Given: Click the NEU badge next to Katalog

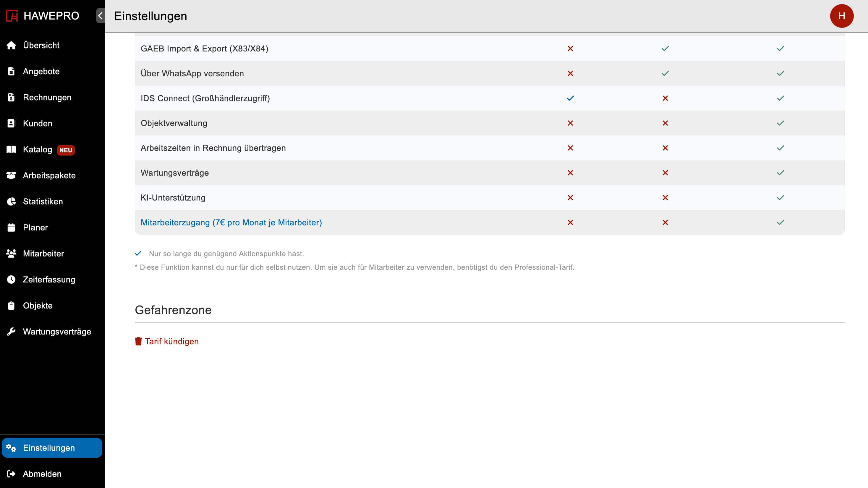Looking at the screenshot, I should tap(66, 150).
